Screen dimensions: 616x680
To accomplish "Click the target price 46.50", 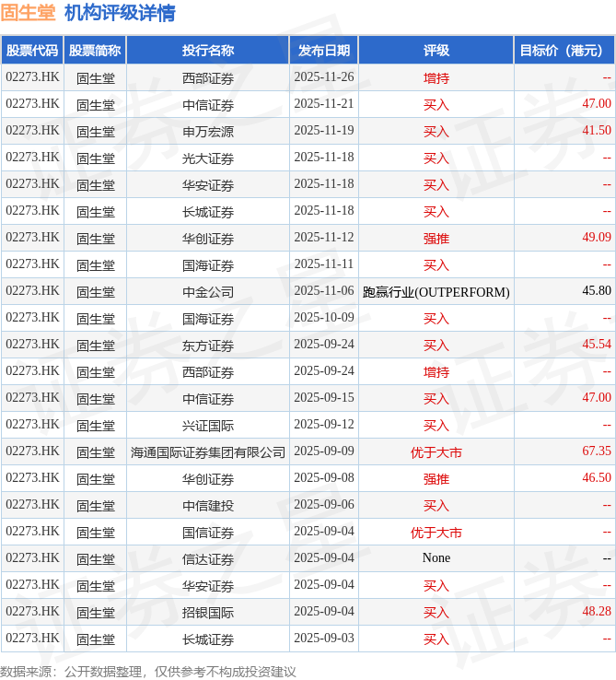I will [x=597, y=478].
